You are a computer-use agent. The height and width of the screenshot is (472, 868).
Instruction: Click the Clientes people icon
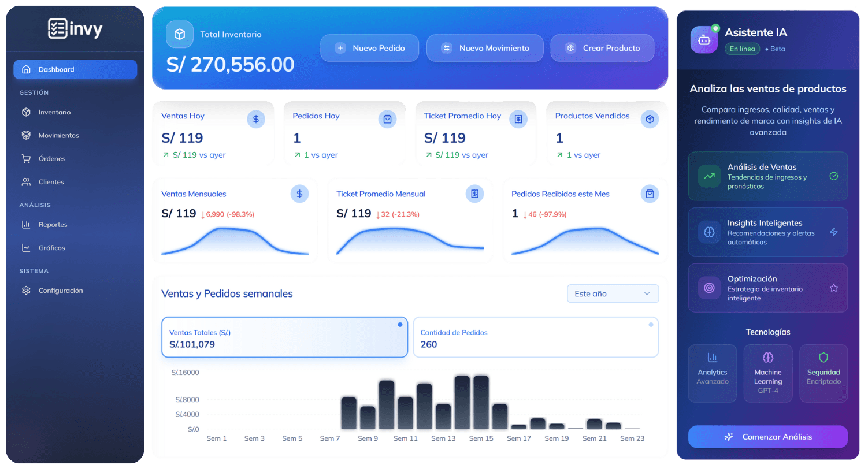click(26, 181)
